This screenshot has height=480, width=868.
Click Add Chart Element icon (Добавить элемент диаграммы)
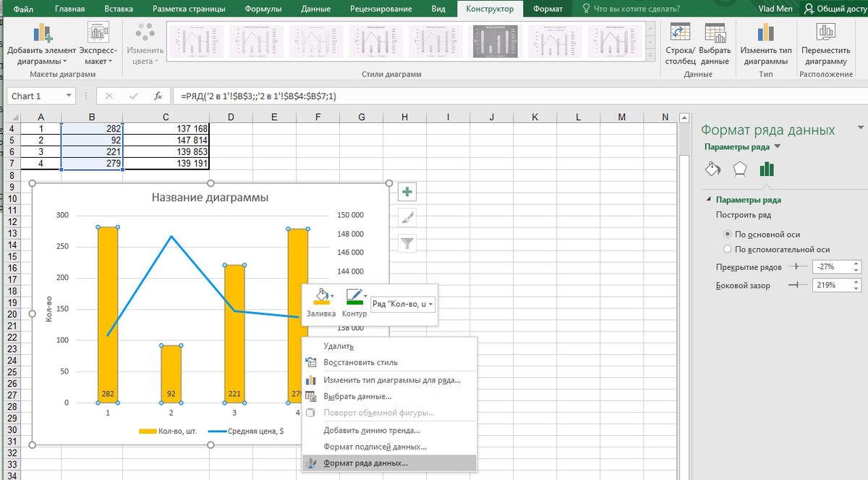pos(43,33)
